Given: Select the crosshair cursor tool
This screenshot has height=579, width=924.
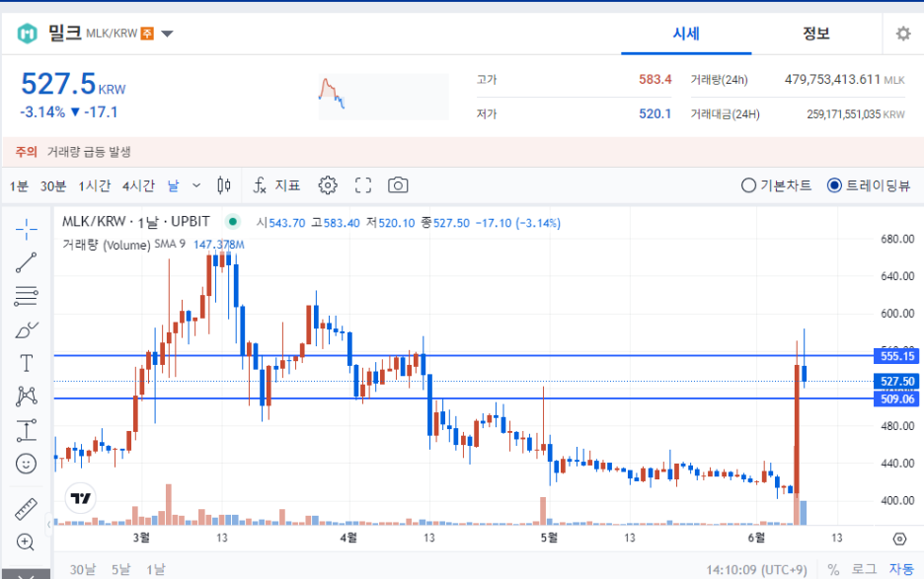Looking at the screenshot, I should [x=27, y=230].
